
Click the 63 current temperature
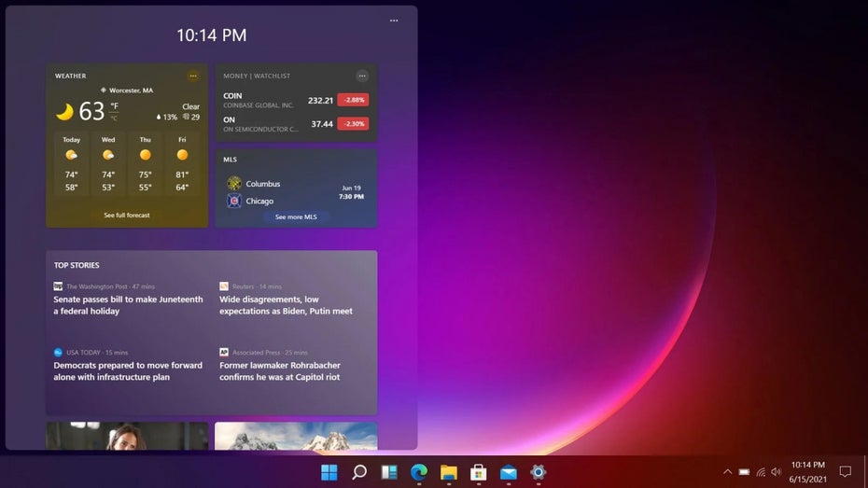point(91,111)
